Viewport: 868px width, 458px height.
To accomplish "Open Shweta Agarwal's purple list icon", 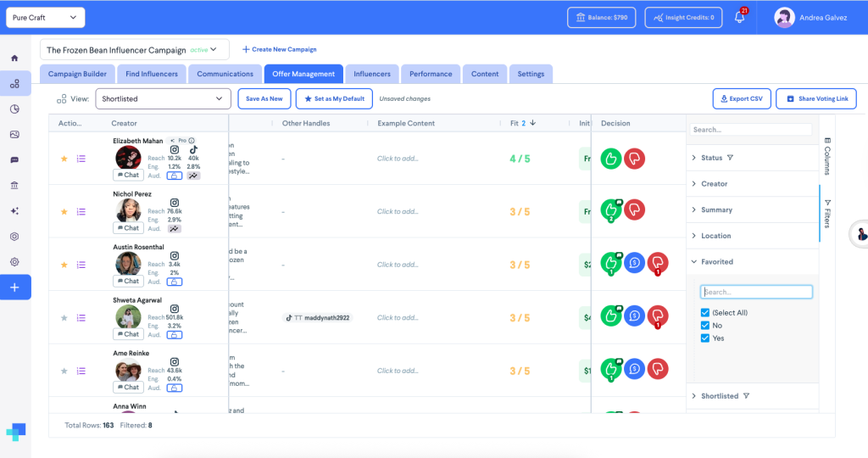I will tap(81, 318).
